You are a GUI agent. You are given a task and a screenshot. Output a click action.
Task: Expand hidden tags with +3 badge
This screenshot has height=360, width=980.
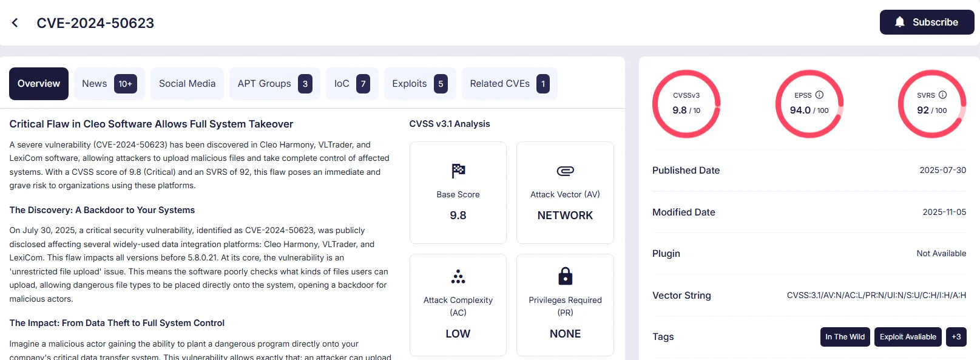[x=956, y=337]
